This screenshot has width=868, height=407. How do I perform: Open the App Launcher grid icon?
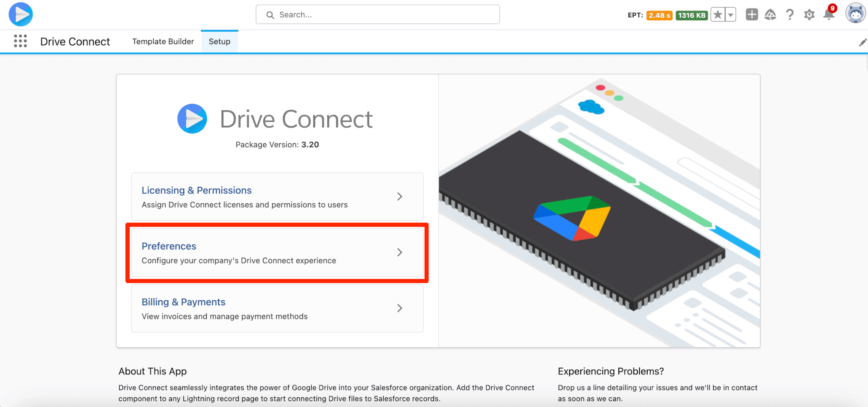click(x=20, y=41)
